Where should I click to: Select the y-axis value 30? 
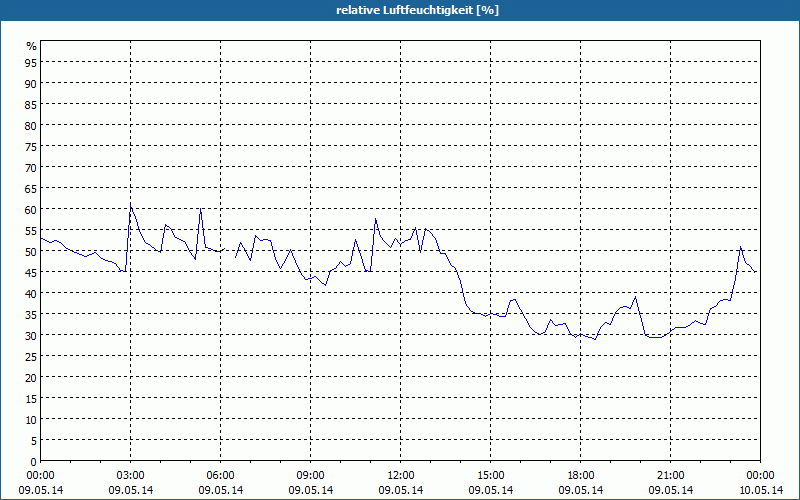click(x=31, y=335)
